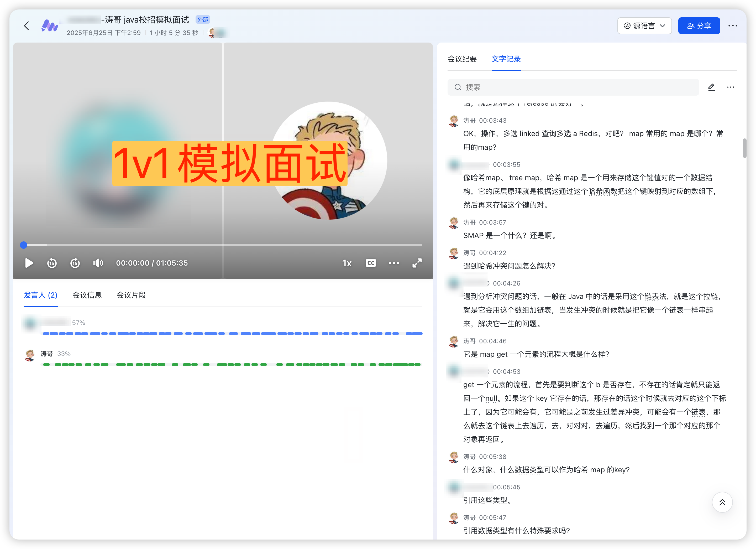Change playback speed 1x
Image resolution: width=756 pixels, height=549 pixels.
pyautogui.click(x=347, y=263)
